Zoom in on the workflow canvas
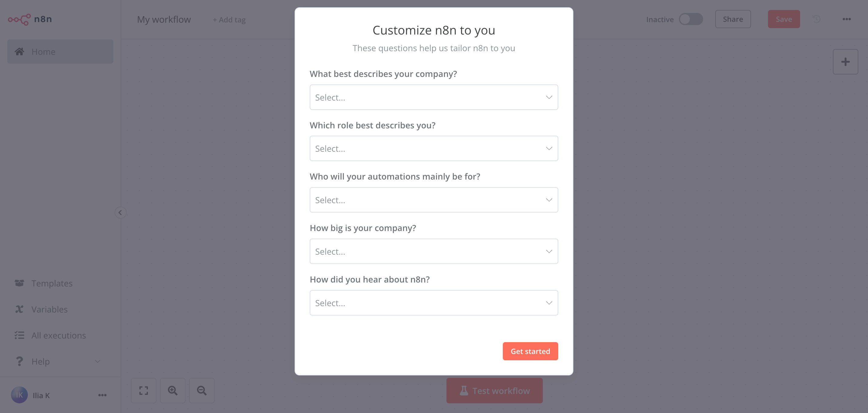This screenshot has width=868, height=413. (x=172, y=391)
